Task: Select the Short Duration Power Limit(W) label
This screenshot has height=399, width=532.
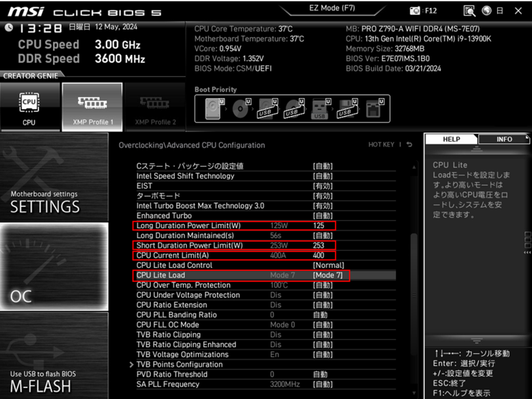Action: coord(190,245)
